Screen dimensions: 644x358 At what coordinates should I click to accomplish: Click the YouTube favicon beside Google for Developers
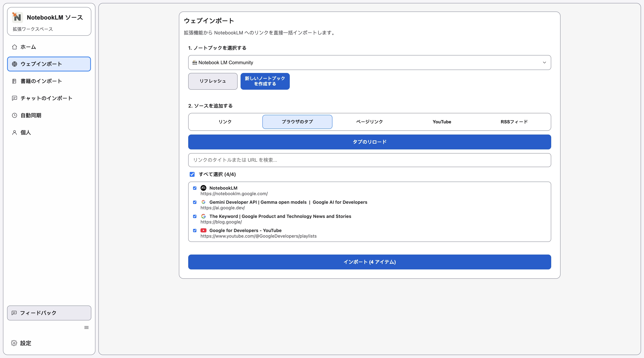tap(203, 230)
